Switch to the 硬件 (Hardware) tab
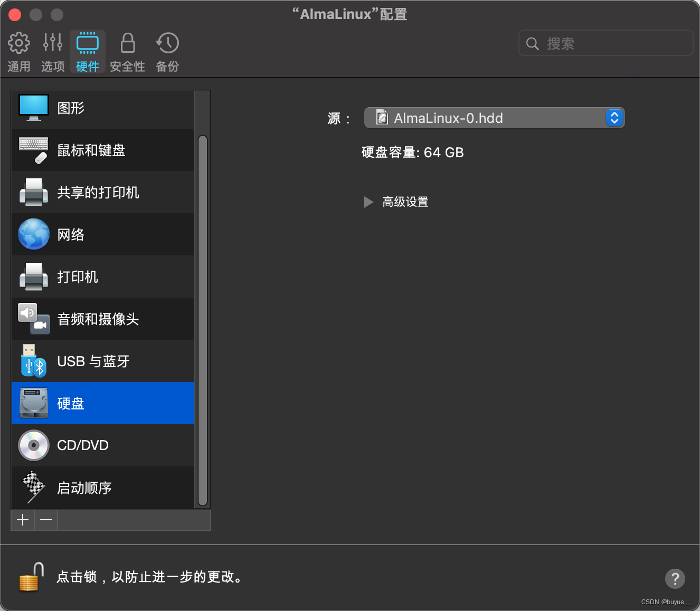The width and height of the screenshot is (700, 611). (87, 50)
